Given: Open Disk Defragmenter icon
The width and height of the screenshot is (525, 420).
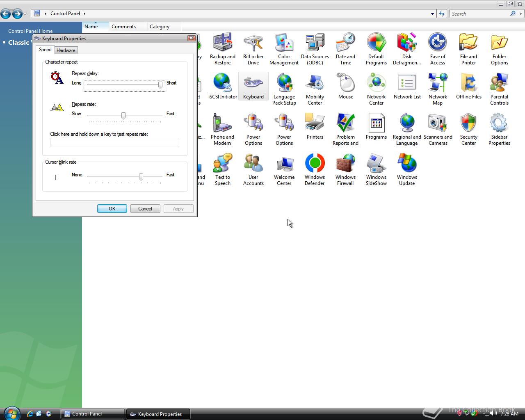Looking at the screenshot, I should (407, 49).
